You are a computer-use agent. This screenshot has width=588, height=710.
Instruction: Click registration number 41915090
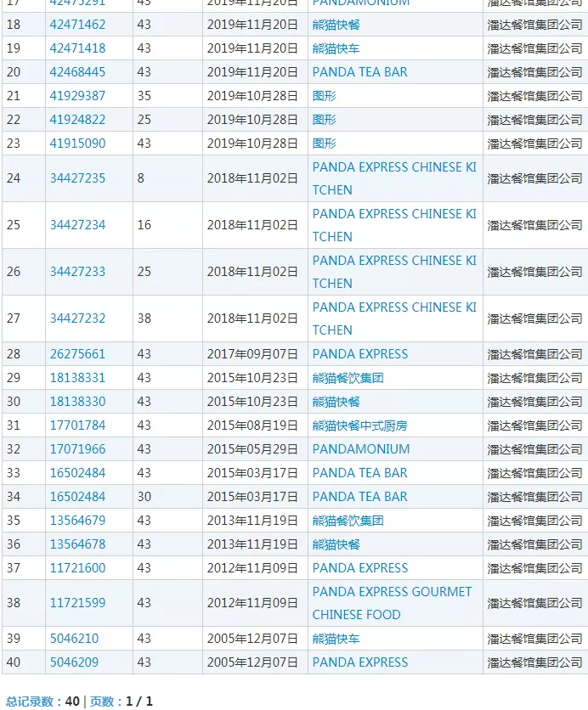pos(77,144)
